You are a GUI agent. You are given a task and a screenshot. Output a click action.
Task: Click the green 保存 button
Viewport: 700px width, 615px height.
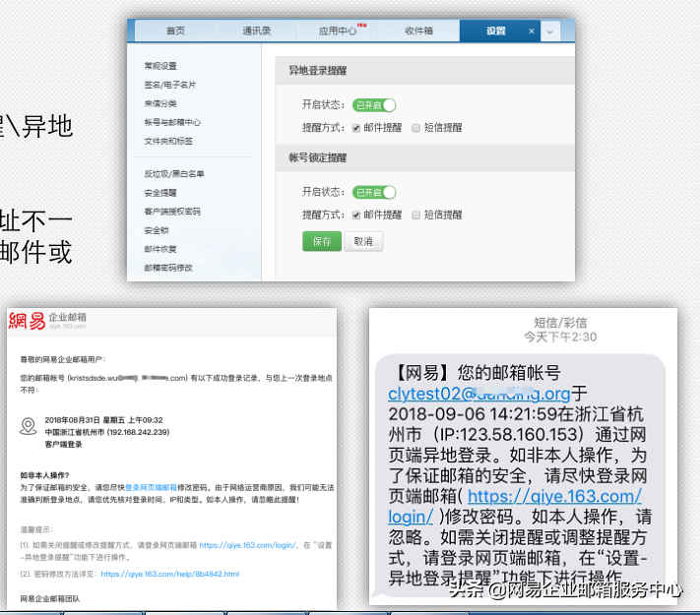(322, 241)
